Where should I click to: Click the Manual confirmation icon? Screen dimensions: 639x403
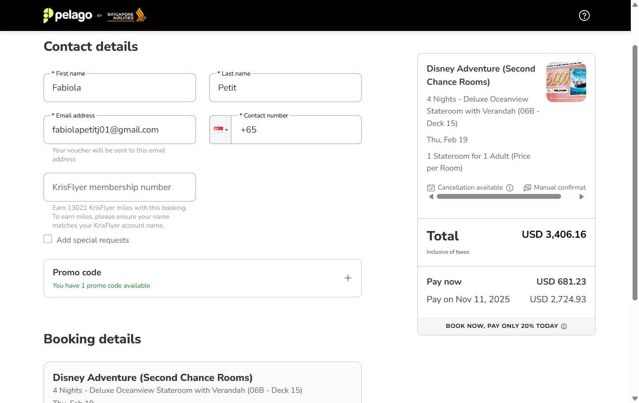[x=527, y=187]
